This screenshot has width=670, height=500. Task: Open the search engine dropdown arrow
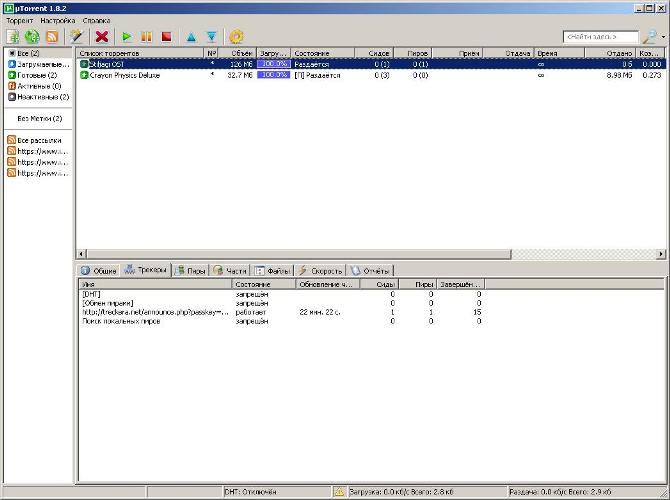(663, 37)
